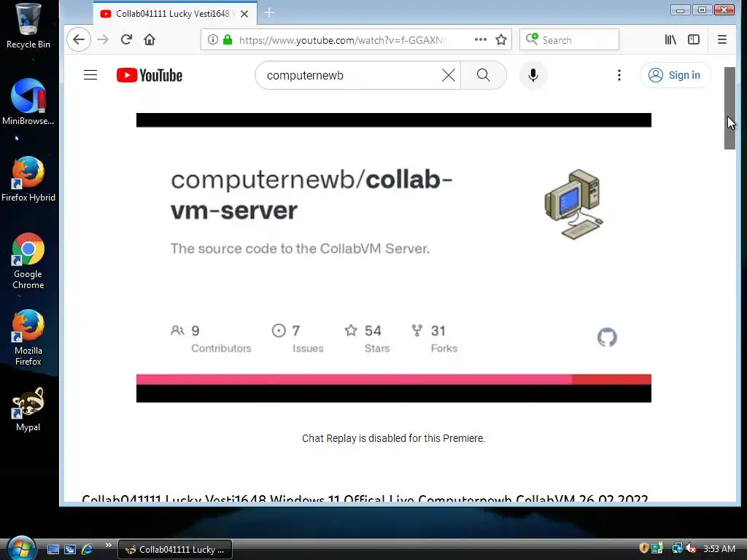Submit search with the magnifier button
Image resolution: width=747 pixels, height=560 pixels.
click(484, 75)
